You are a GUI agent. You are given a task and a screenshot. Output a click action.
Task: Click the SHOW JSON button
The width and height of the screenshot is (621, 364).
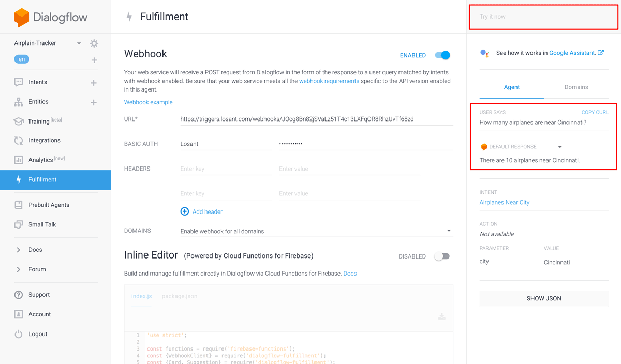543,298
